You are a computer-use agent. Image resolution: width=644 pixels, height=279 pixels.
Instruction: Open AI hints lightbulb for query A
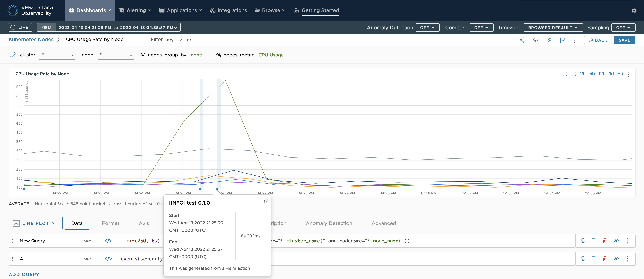pyautogui.click(x=583, y=259)
